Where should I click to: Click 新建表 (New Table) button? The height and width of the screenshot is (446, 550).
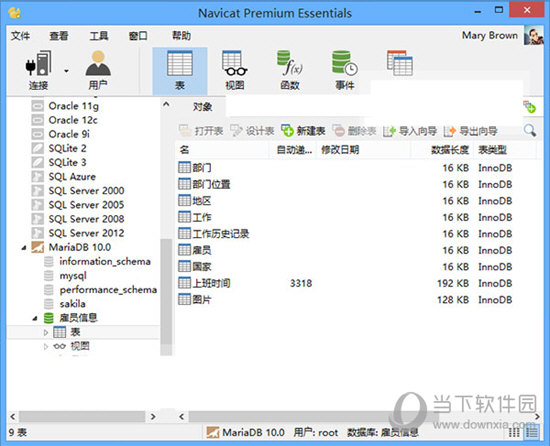303,131
